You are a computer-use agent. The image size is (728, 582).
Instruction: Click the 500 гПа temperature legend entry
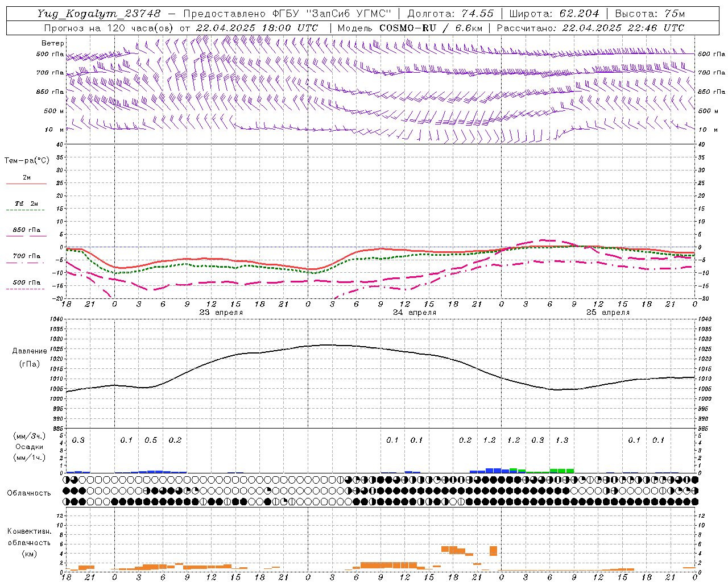point(26,282)
